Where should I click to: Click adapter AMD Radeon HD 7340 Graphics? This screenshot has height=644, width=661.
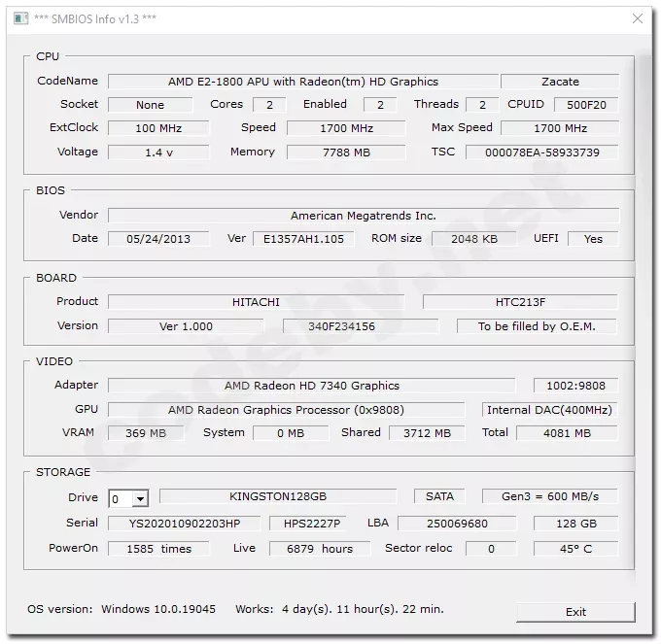[x=311, y=386]
